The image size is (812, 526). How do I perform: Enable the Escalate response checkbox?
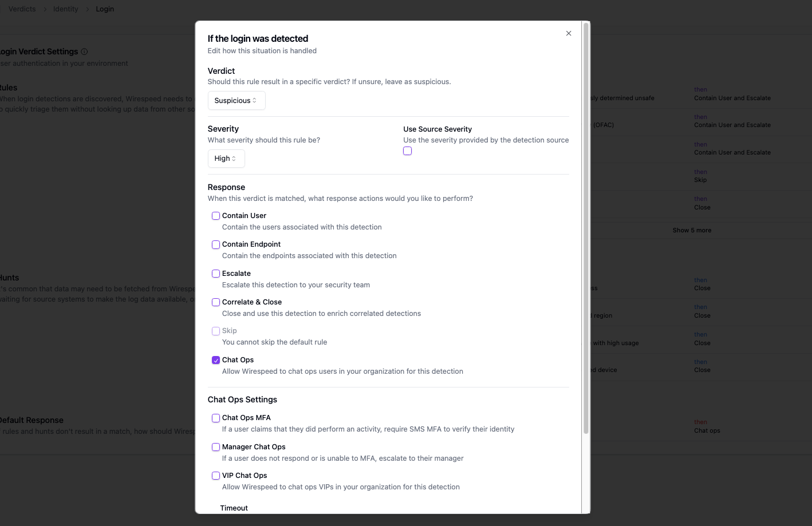pyautogui.click(x=216, y=274)
